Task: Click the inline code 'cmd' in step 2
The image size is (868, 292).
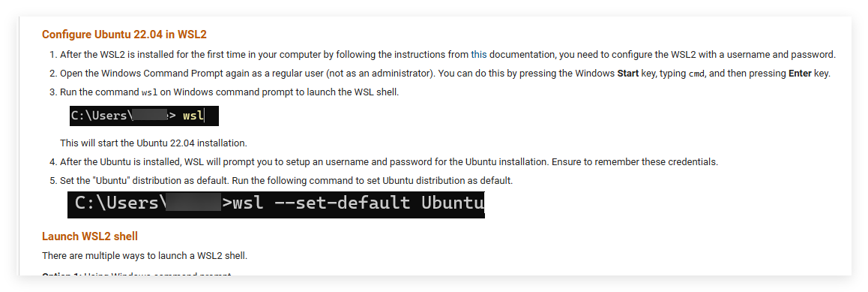Action: (696, 74)
